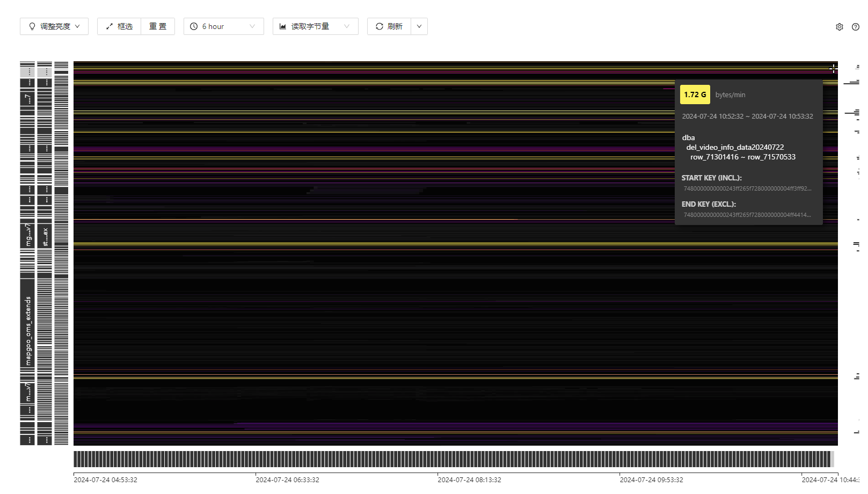Open the settings gear icon
This screenshot has width=868, height=494.
point(839,27)
